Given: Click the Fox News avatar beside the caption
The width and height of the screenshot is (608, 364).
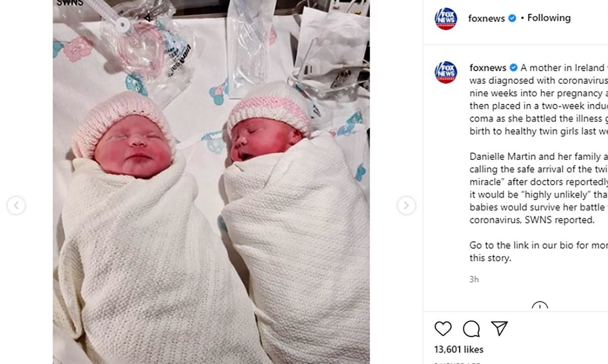Looking at the screenshot, I should pos(446,72).
